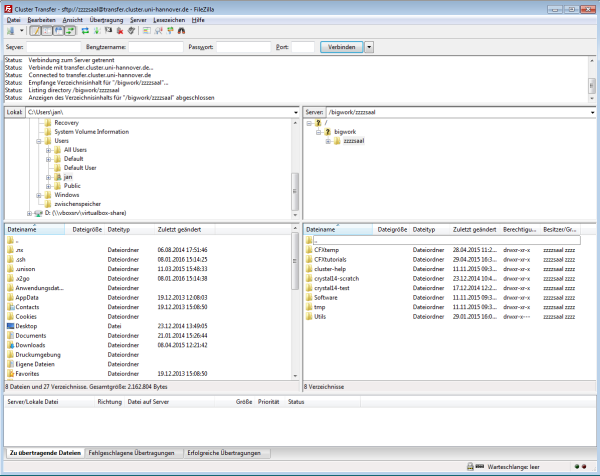Expand the zzzzsaal remote folder
Image resolution: width=600 pixels, height=476 pixels.
(328, 141)
